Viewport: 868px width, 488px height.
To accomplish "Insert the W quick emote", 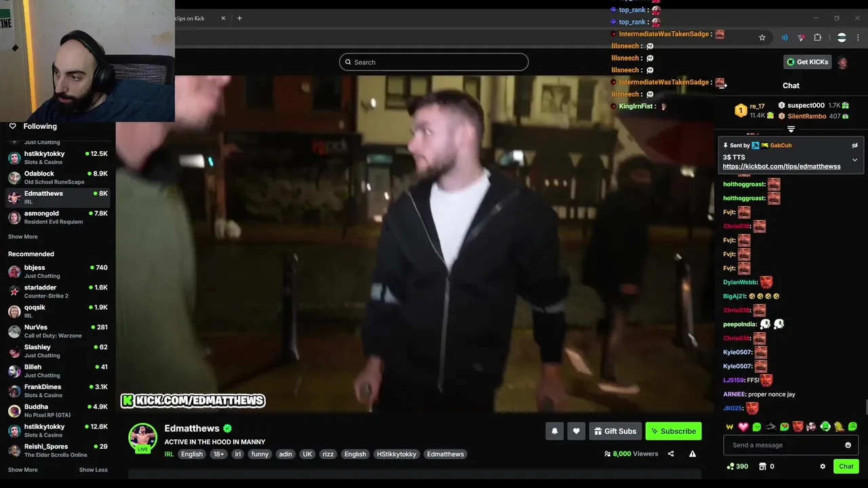I will click(730, 427).
